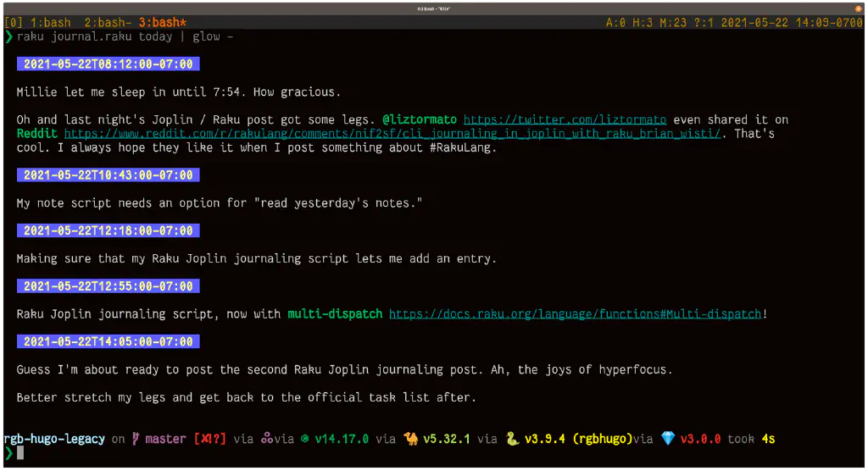Click the Perl camel icon
This screenshot has width=868, height=471.
[x=411, y=439]
